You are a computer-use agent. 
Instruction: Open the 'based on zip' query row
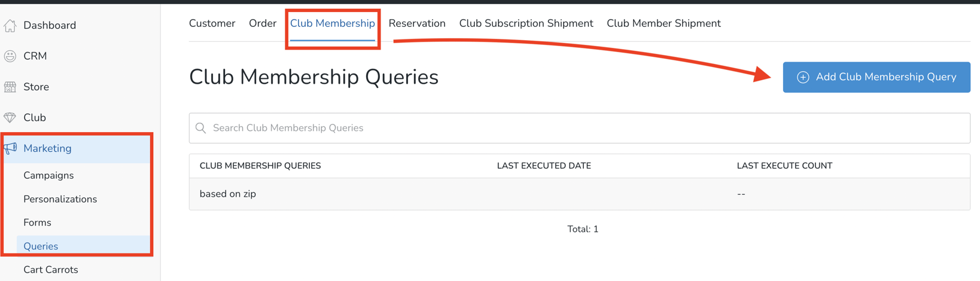[x=579, y=194]
